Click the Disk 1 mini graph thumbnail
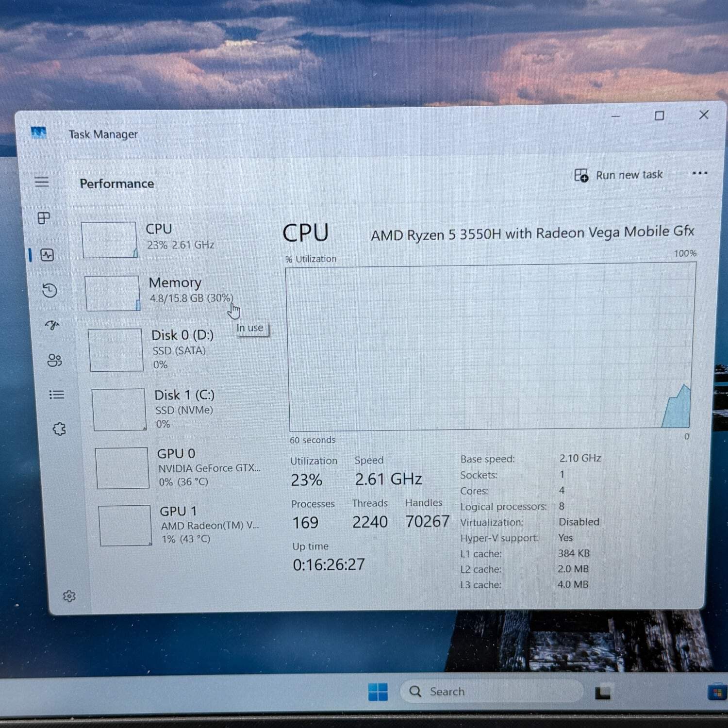Viewport: 728px width, 728px height. coord(119,410)
